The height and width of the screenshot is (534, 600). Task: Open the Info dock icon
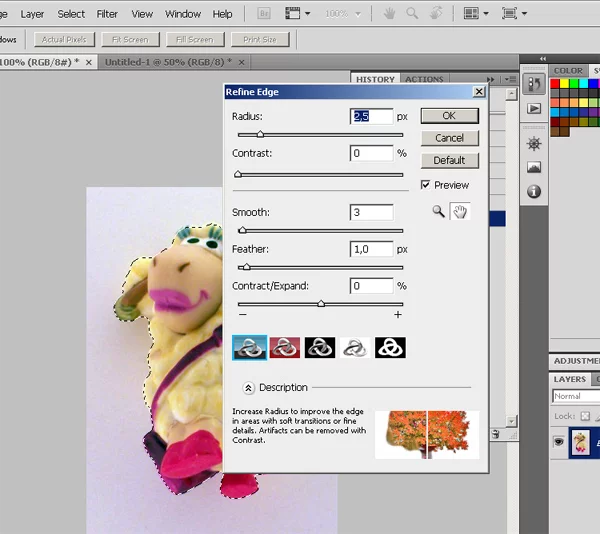(x=534, y=191)
